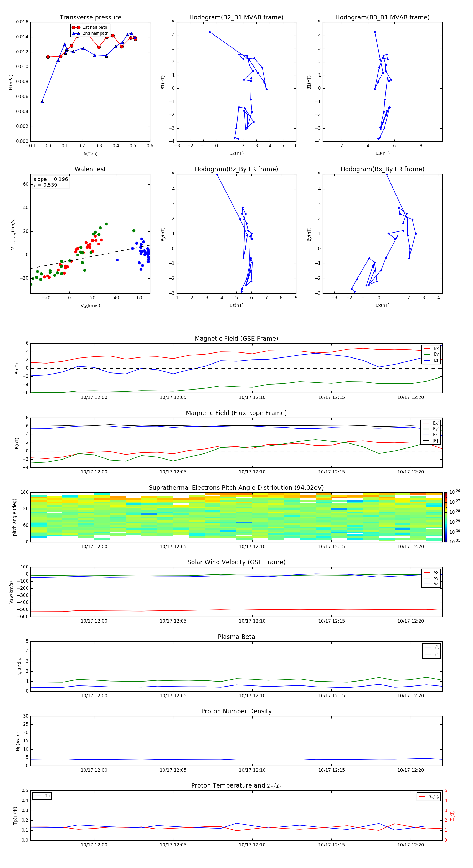Viewport: 473px width, 868px height.
Task: Click the 'B3(nT)' x-axis label
Action: coord(382,153)
